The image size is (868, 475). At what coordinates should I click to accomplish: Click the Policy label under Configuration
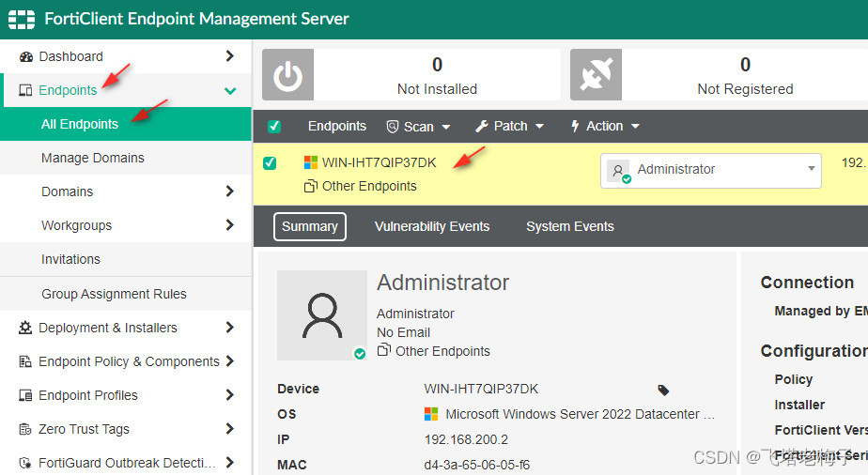pyautogui.click(x=793, y=379)
